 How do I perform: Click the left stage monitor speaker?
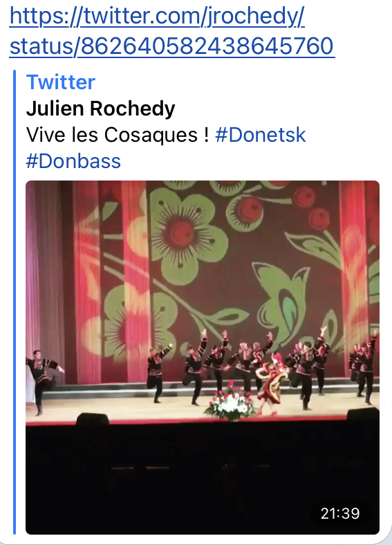[93, 419]
